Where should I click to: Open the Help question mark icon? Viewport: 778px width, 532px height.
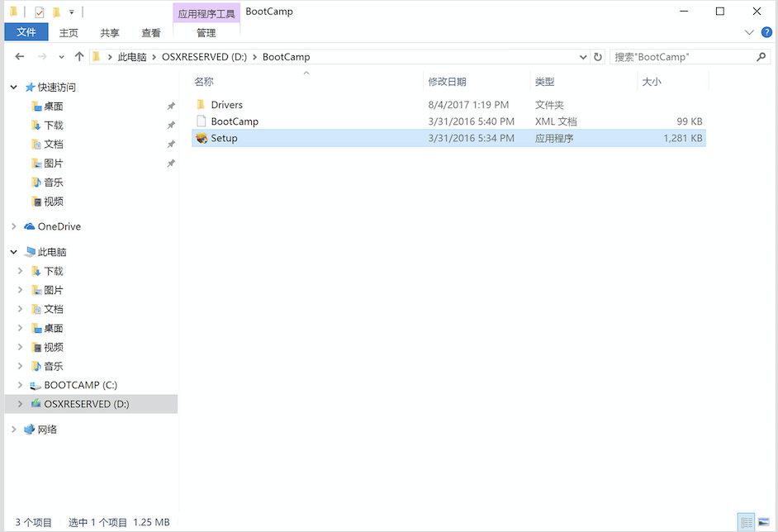pyautogui.click(x=766, y=33)
